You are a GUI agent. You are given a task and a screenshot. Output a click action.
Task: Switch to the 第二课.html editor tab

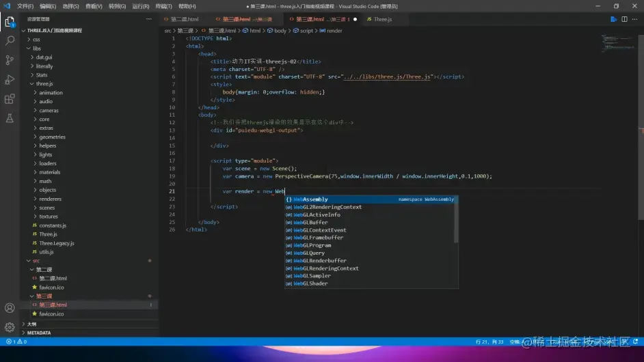point(181,19)
